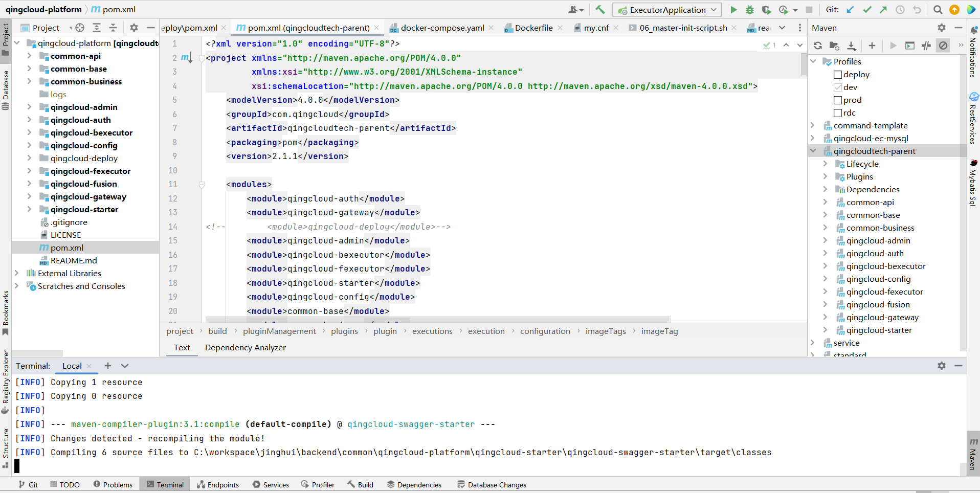Select README.md in Project tree

[74, 260]
